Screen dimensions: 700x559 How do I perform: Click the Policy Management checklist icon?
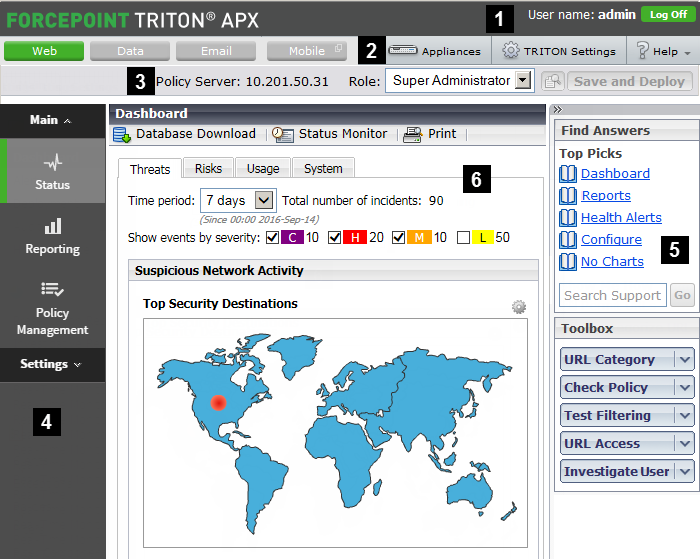[53, 289]
